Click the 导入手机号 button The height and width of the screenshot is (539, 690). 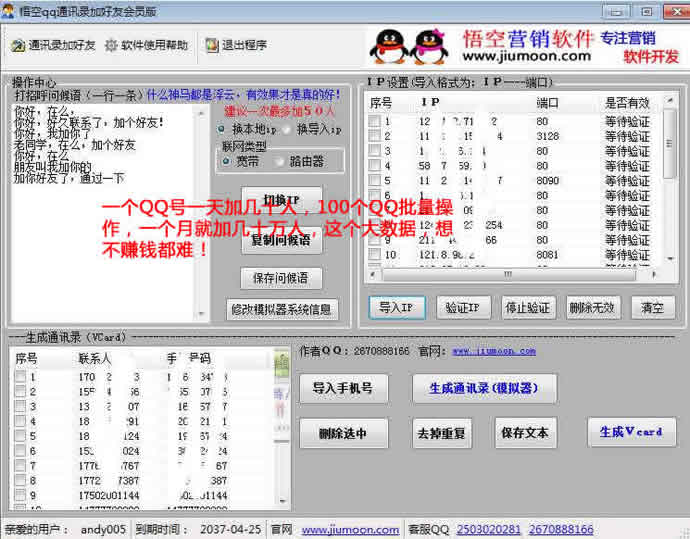pos(343,389)
